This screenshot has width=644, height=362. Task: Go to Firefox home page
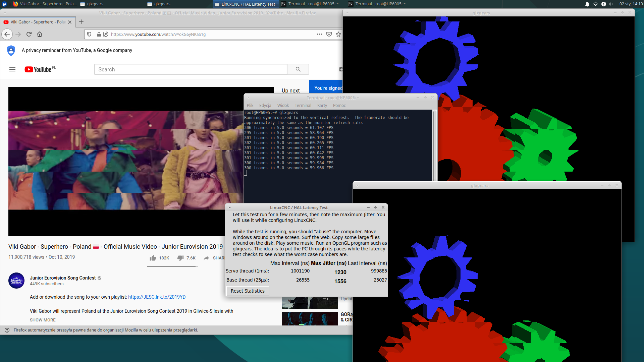tap(40, 34)
